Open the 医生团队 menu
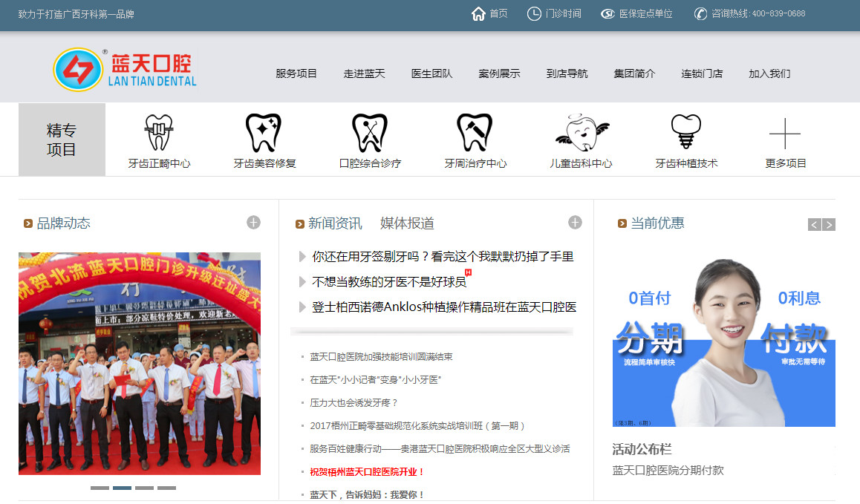 (x=431, y=73)
